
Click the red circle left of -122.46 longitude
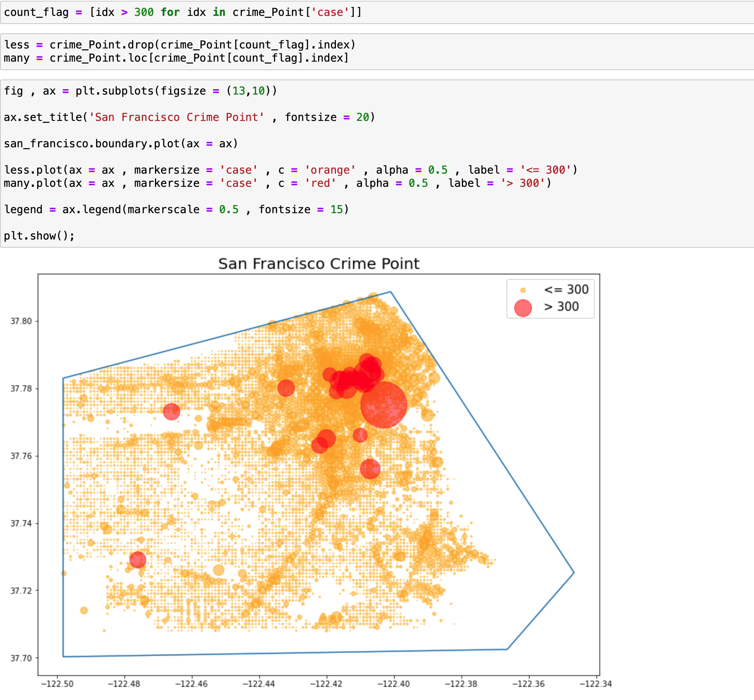(171, 411)
